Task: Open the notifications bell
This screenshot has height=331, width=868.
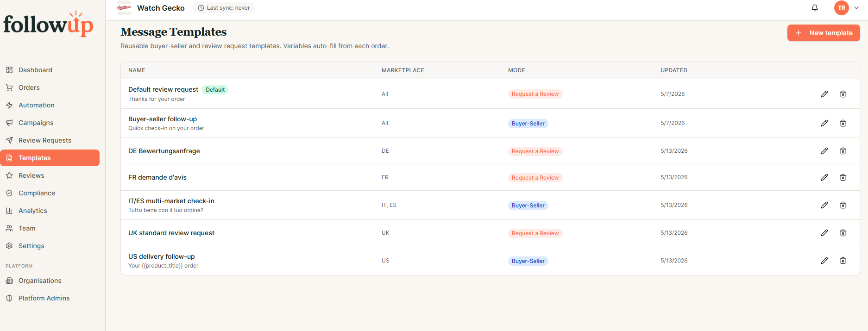Action: pyautogui.click(x=815, y=8)
